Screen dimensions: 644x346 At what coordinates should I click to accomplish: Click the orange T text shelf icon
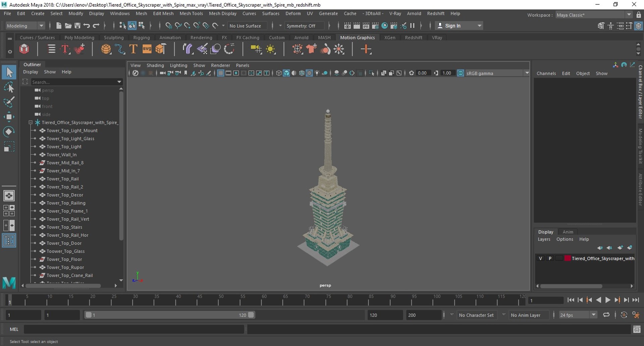click(x=133, y=49)
